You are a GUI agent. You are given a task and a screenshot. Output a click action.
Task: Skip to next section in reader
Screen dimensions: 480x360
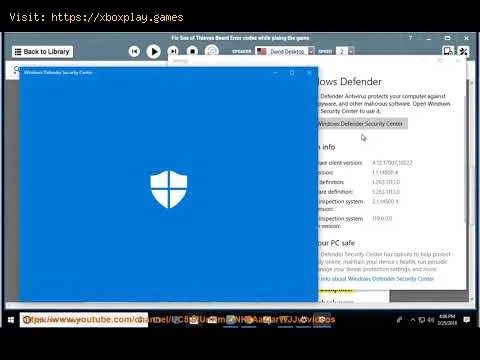click(173, 51)
